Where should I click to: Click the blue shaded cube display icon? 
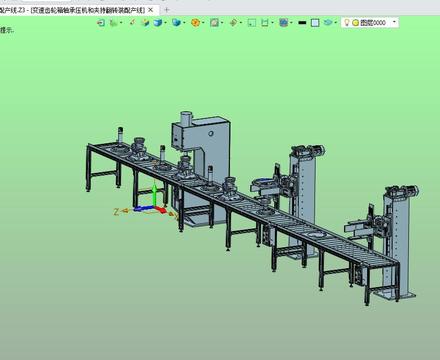[158, 23]
